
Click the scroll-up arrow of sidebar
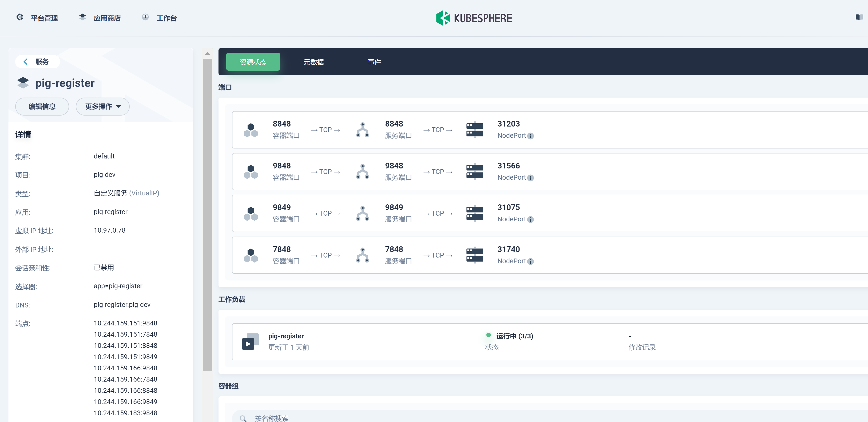tap(208, 54)
